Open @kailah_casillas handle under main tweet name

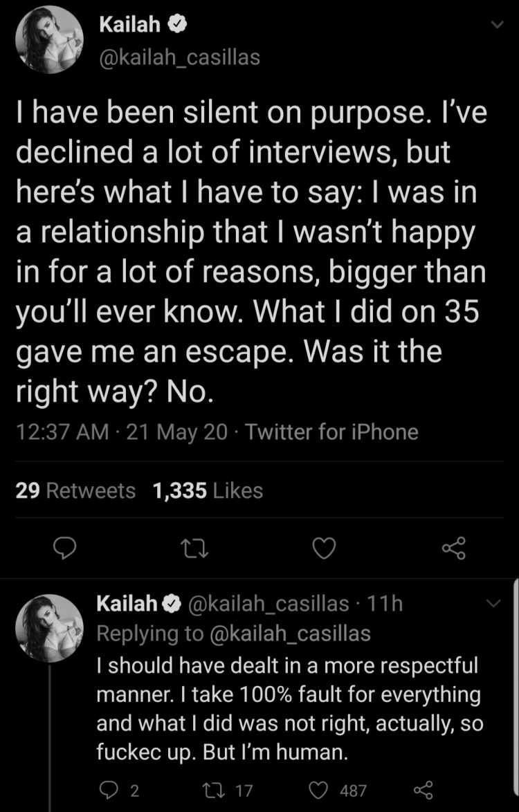(179, 57)
